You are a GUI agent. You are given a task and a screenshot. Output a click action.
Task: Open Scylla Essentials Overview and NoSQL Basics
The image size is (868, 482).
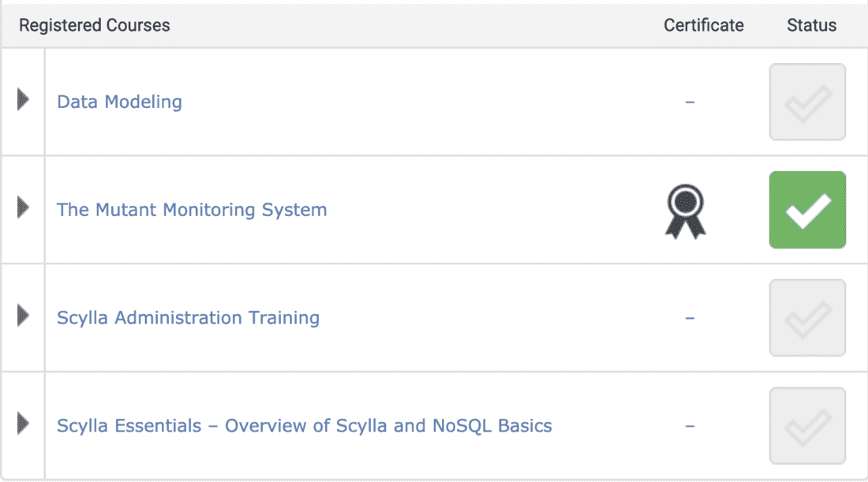304,426
